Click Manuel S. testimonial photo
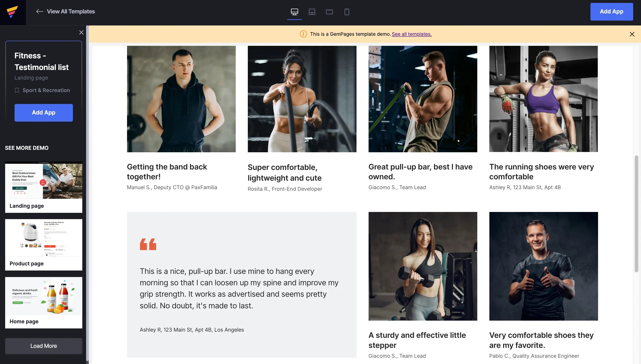The width and height of the screenshot is (641, 364). (181, 99)
